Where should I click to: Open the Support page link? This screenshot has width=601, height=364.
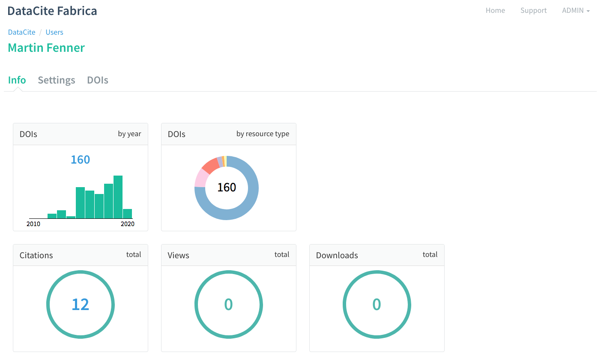click(533, 10)
